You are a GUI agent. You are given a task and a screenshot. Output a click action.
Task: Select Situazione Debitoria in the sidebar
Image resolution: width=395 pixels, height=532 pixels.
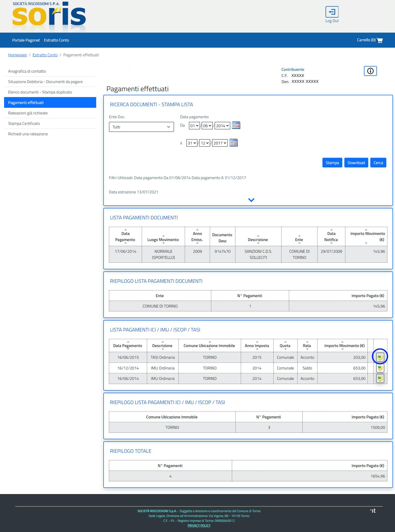point(45,82)
